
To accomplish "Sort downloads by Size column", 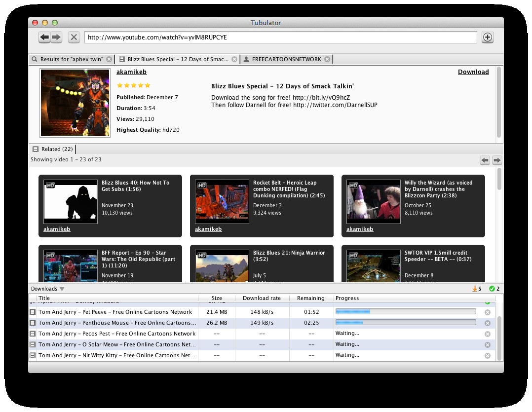I will click(217, 298).
